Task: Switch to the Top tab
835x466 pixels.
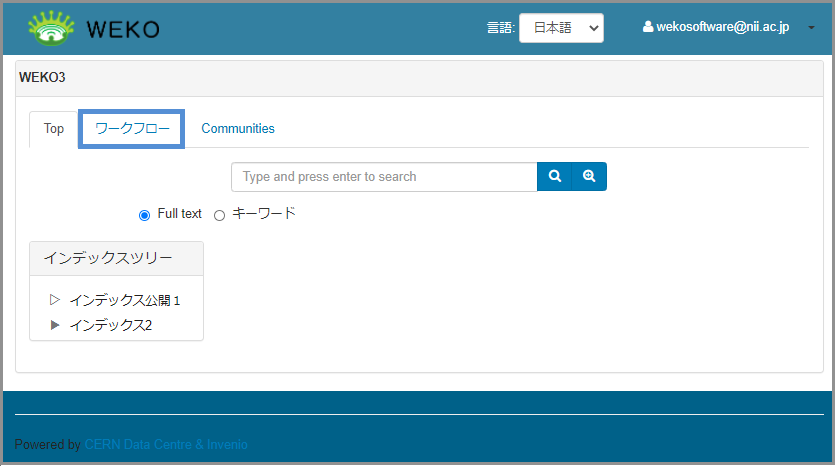Action: pyautogui.click(x=54, y=129)
